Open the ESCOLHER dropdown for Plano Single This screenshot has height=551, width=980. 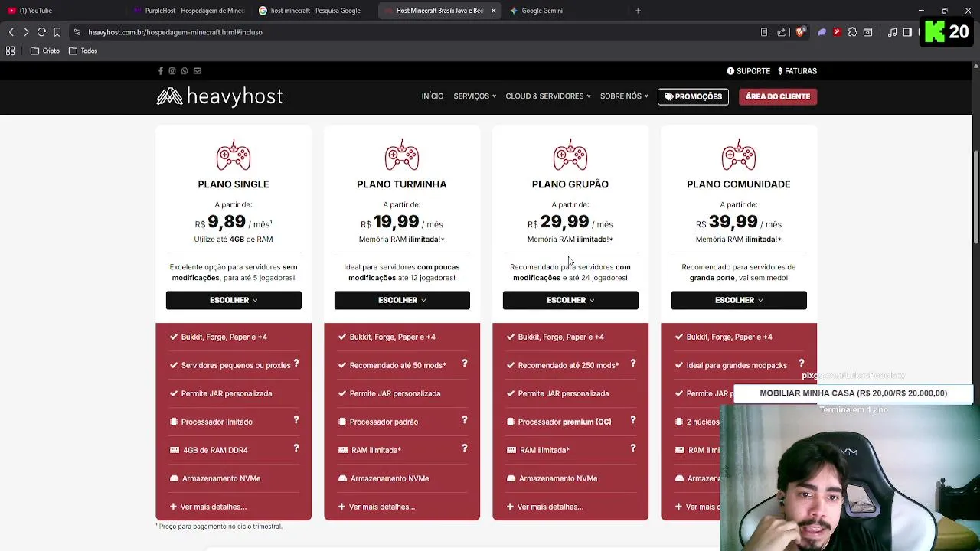pos(234,300)
